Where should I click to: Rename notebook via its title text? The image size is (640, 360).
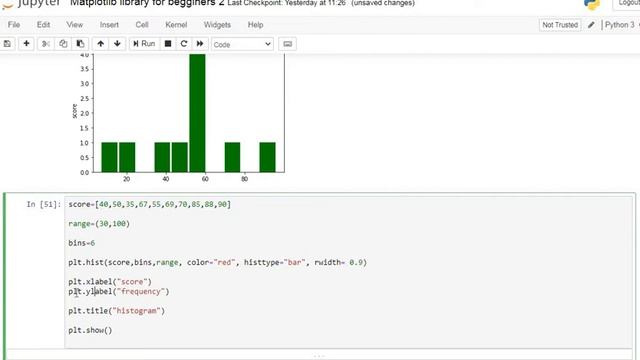(x=147, y=3)
